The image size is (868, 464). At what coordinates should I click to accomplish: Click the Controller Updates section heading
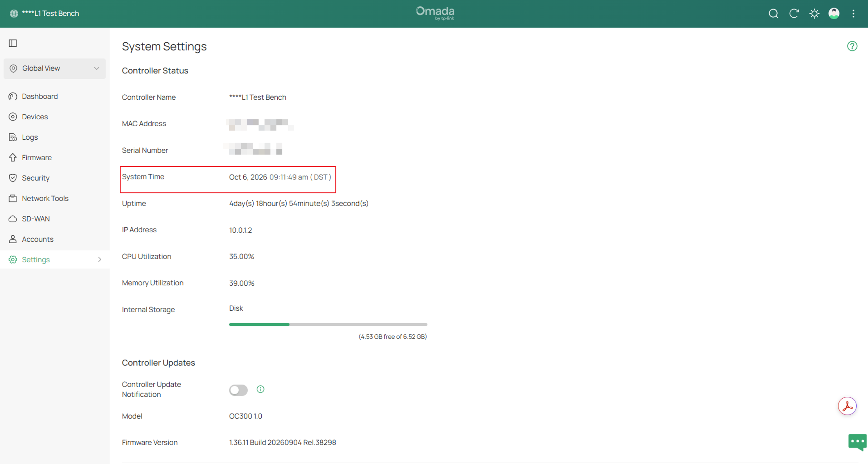click(158, 363)
